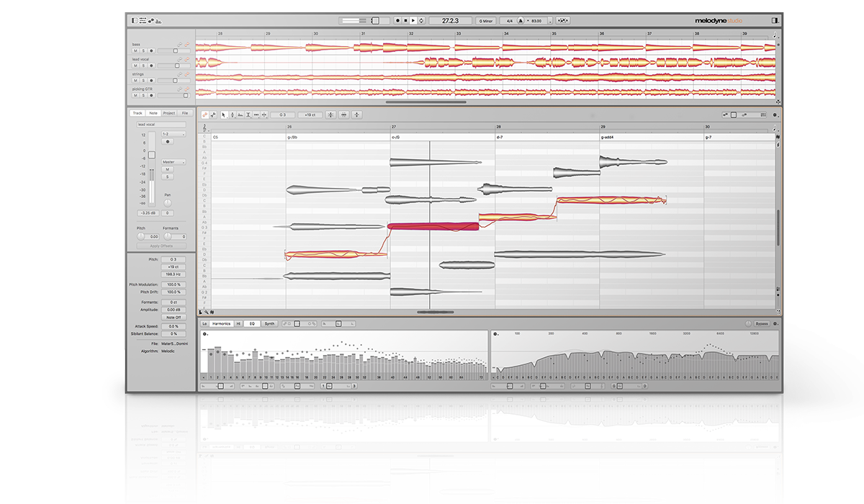The height and width of the screenshot is (504, 864).
Task: Open the Master output dropdown
Action: (x=174, y=162)
